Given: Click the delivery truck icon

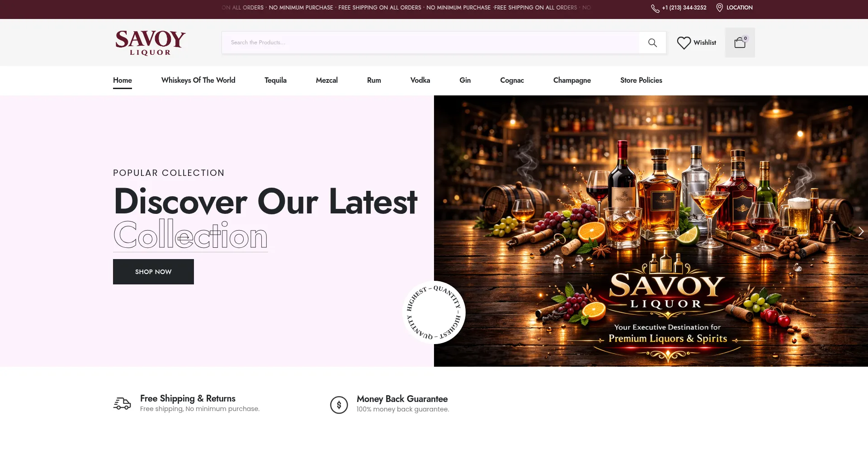Looking at the screenshot, I should pyautogui.click(x=122, y=403).
